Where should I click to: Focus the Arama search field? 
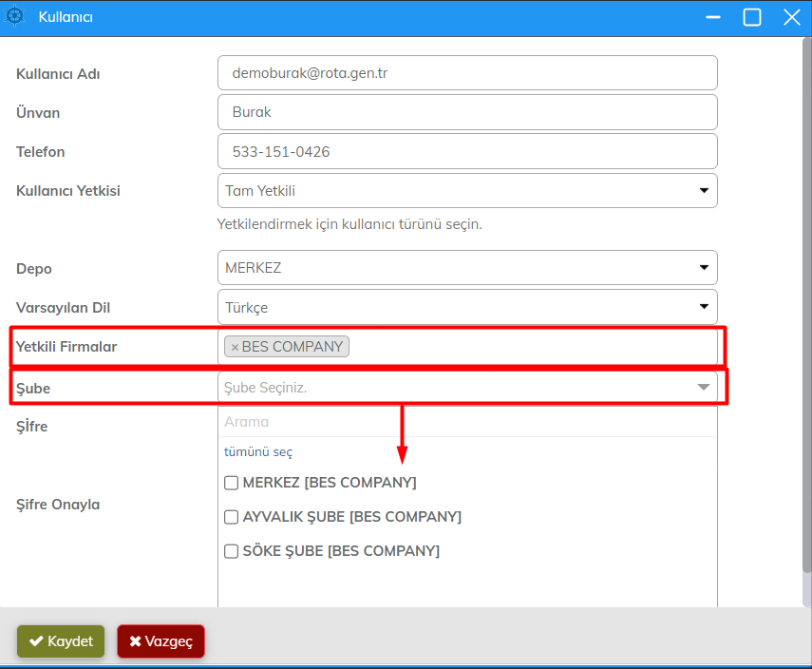[x=465, y=422]
